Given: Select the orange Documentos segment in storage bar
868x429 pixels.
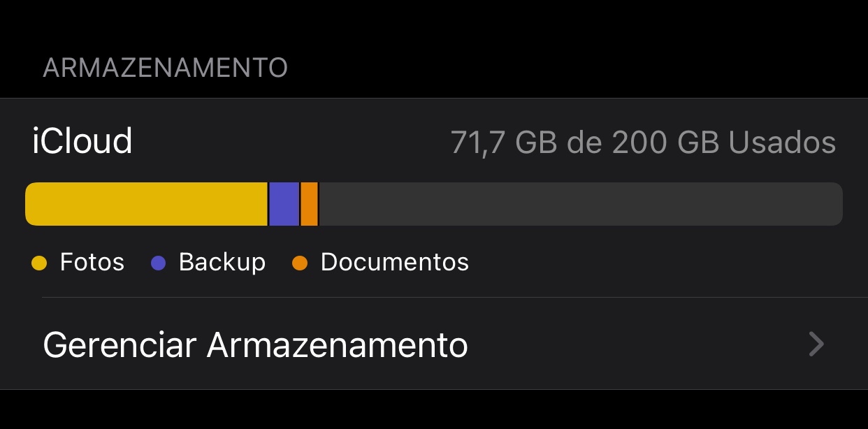Looking at the screenshot, I should 309,204.
